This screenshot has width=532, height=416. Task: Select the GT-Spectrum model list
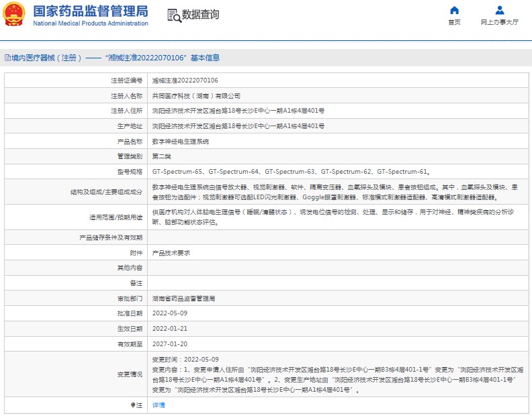(292, 172)
